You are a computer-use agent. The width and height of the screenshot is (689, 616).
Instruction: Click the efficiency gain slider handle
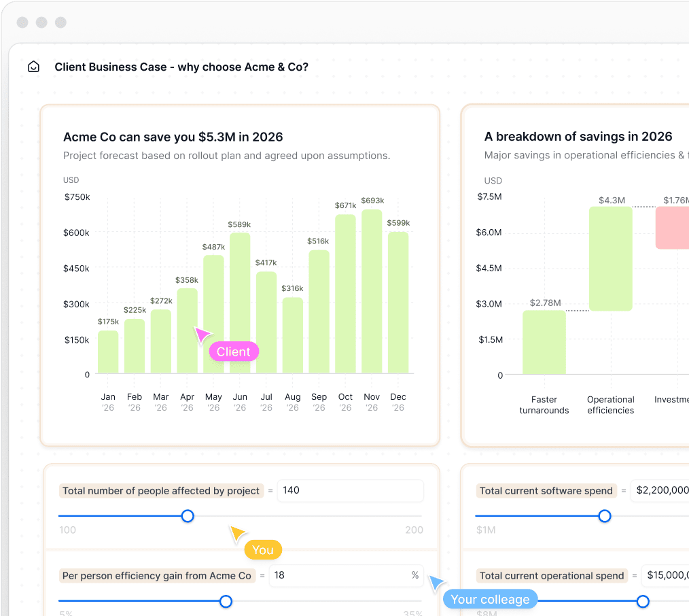pyautogui.click(x=225, y=601)
